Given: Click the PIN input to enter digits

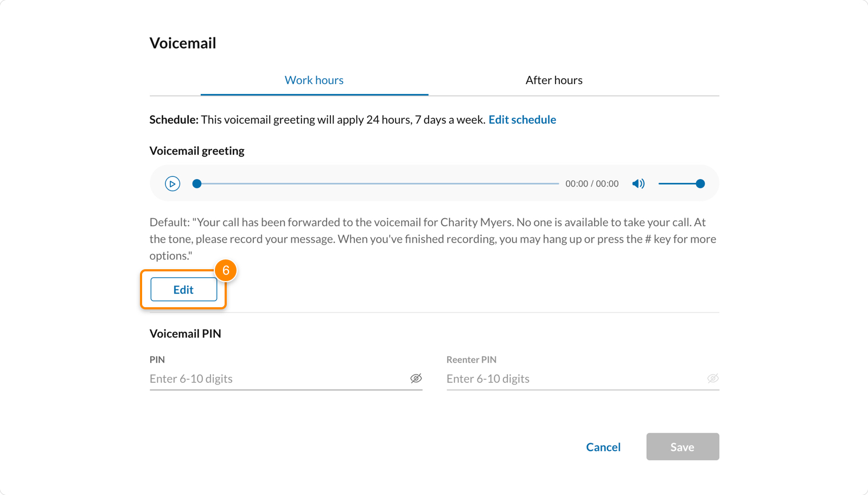Looking at the screenshot, I should pos(271,378).
